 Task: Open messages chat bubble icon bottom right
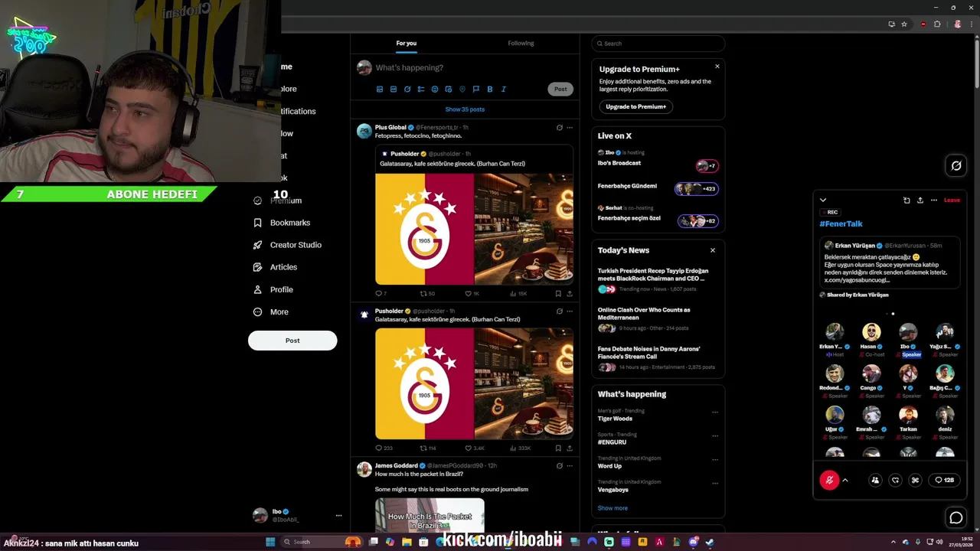(x=956, y=518)
